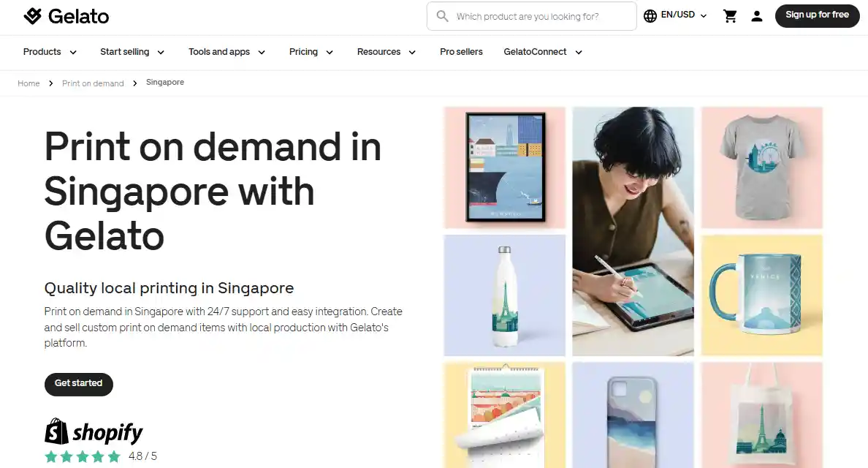Image resolution: width=868 pixels, height=468 pixels.
Task: Focus the product search input field
Action: [541, 16]
